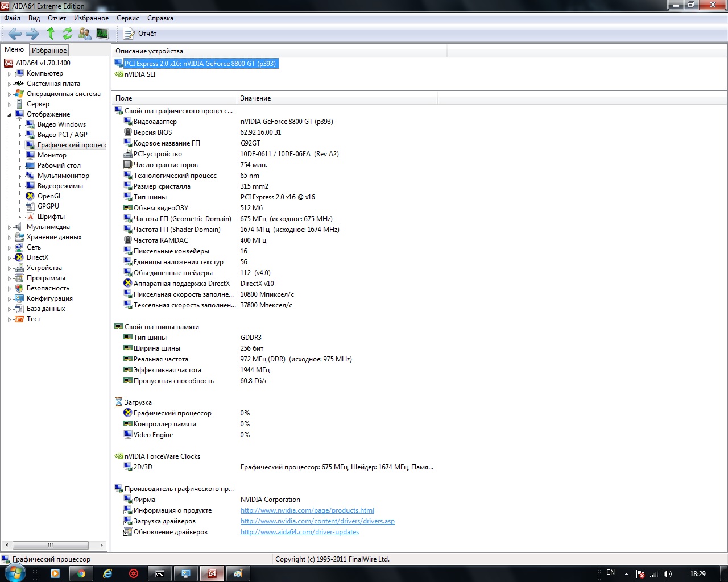Click the Шрифты fonts icon in tree
The image size is (728, 582).
[x=30, y=217]
